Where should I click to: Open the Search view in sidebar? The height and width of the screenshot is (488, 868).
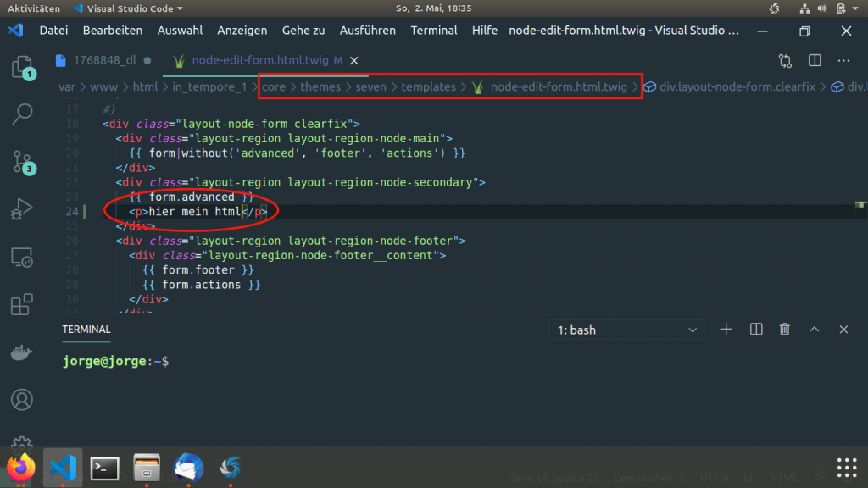(23, 114)
